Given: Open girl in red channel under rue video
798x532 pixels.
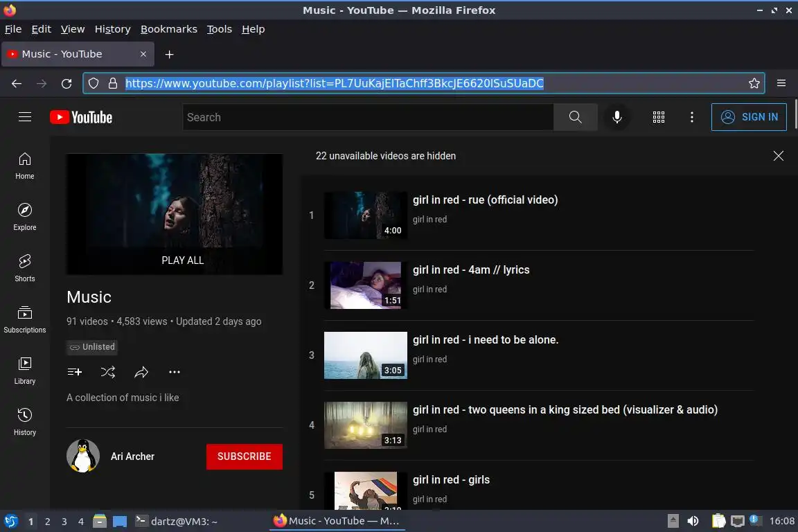Looking at the screenshot, I should (429, 220).
